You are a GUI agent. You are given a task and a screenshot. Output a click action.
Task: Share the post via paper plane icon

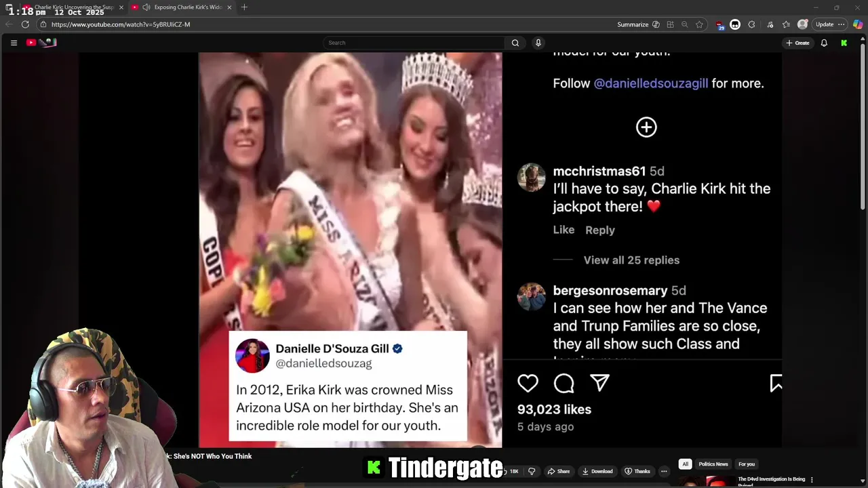(x=599, y=383)
